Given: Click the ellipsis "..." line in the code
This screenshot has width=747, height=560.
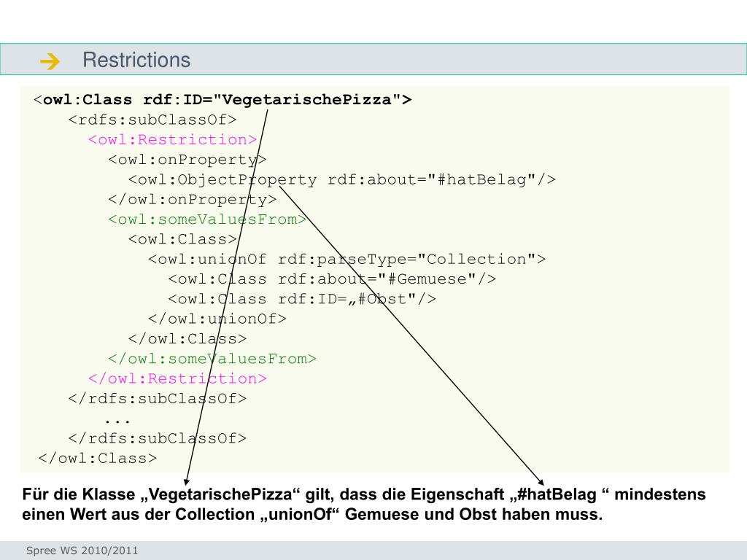Looking at the screenshot, I should 117,421.
